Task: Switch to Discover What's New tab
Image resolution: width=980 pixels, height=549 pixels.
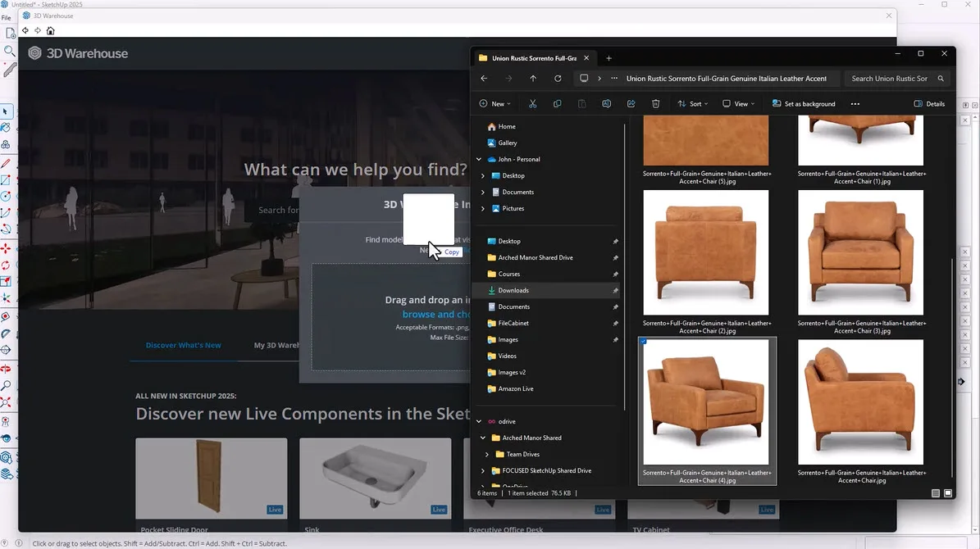Action: (x=183, y=345)
